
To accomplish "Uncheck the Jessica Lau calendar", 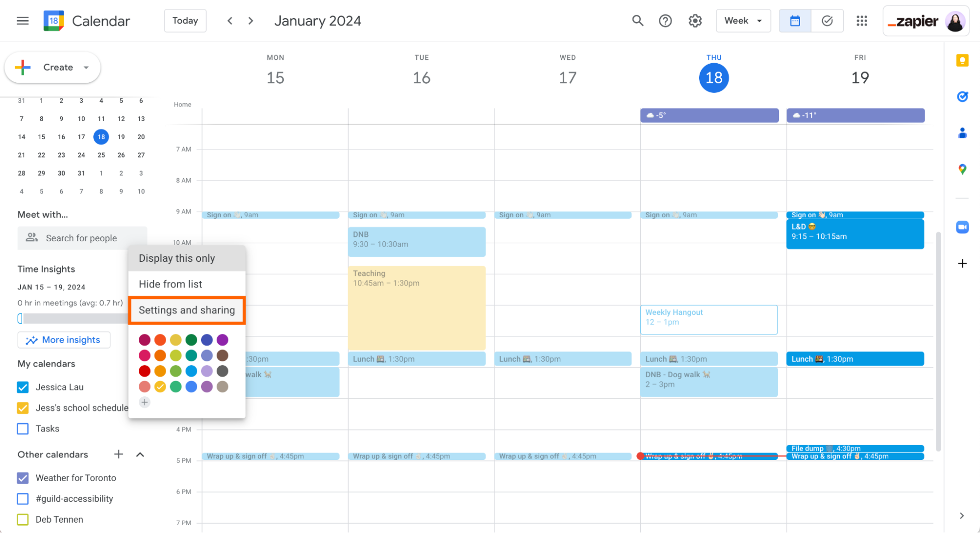I will click(23, 387).
